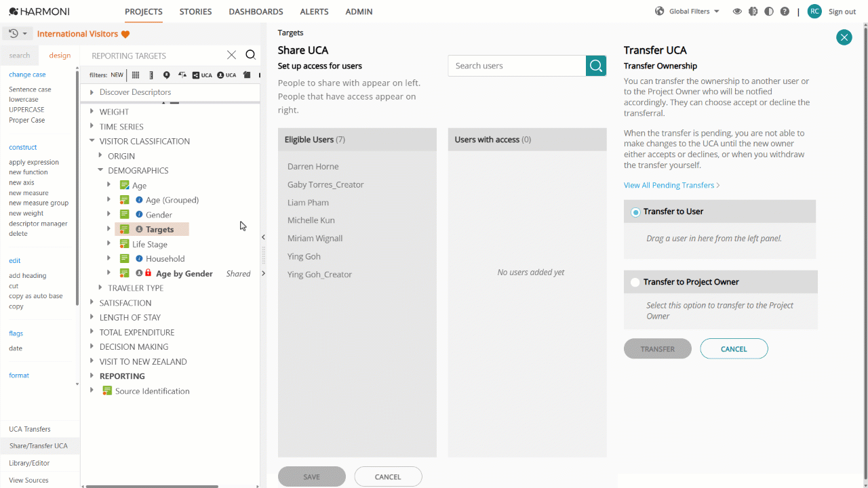
Task: Expand Discover Descriptors
Action: click(x=92, y=92)
